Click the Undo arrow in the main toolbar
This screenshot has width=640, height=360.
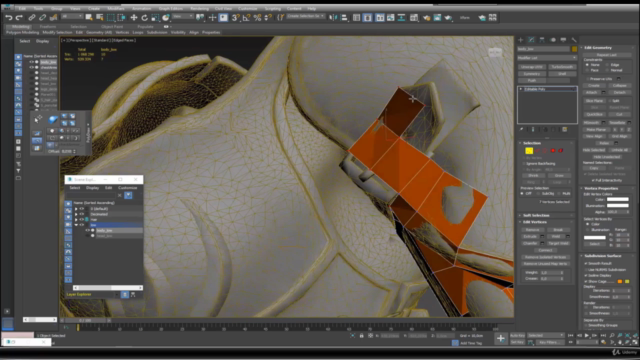(9, 18)
